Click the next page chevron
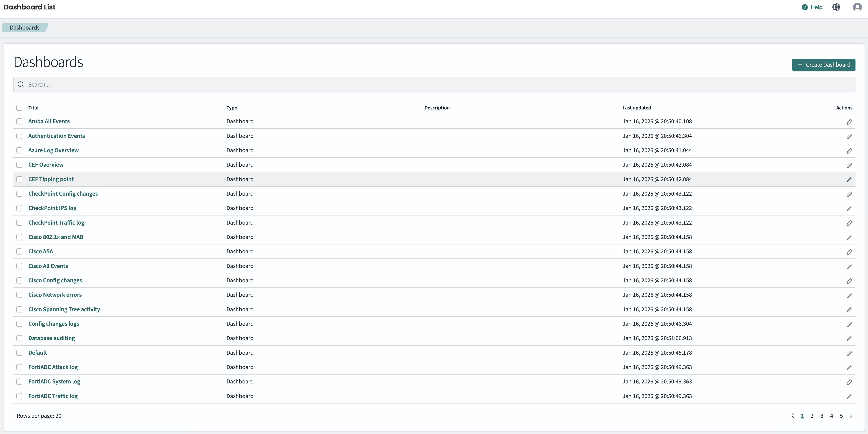This screenshot has width=868, height=434. click(x=851, y=416)
